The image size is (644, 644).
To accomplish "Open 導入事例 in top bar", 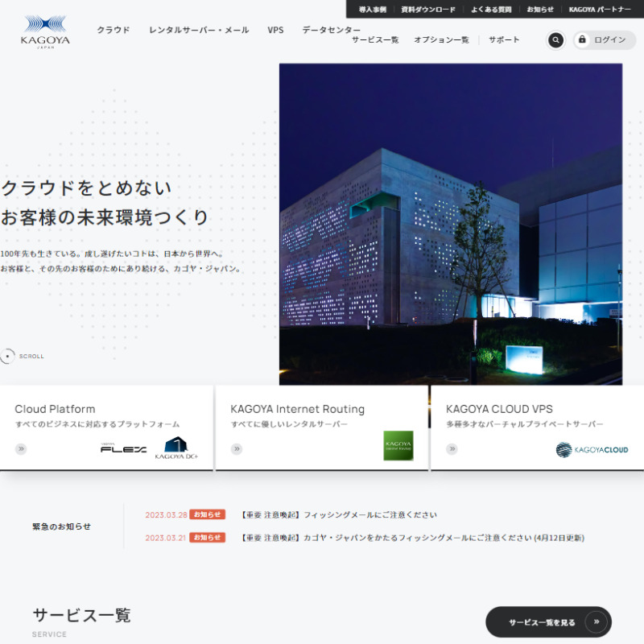I will (x=373, y=10).
